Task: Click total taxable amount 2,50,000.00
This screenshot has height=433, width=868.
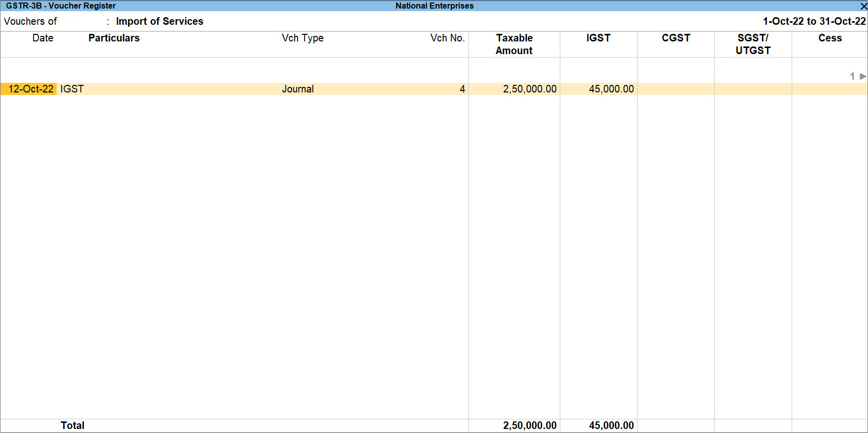Action: point(529,425)
